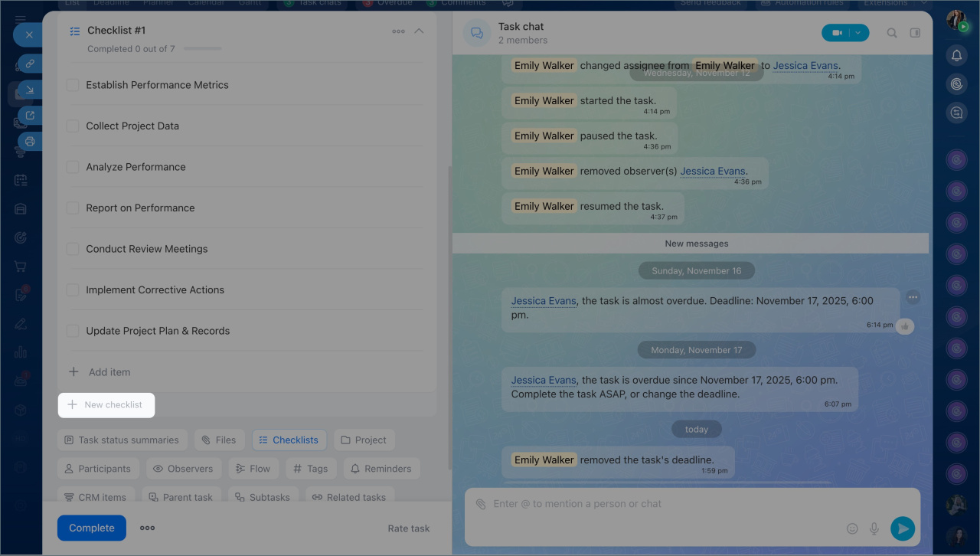Open video call options dropdown arrow
The image size is (980, 556).
[x=859, y=33]
